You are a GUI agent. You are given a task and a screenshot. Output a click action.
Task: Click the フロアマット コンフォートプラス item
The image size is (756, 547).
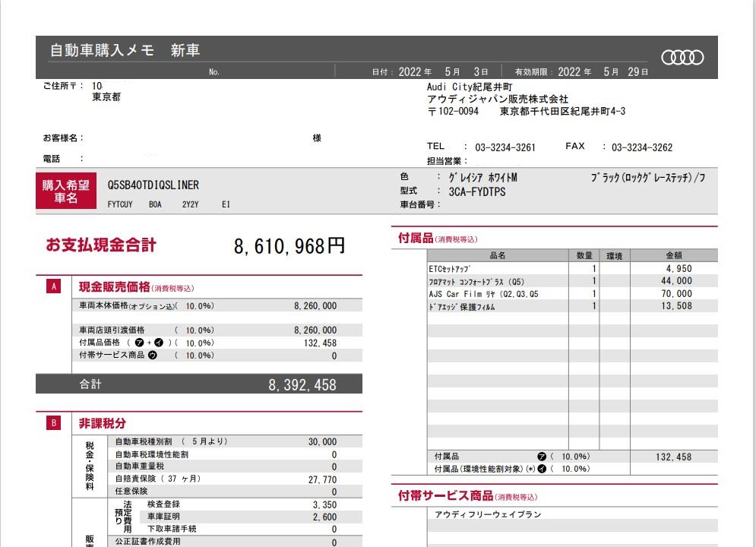(x=476, y=282)
